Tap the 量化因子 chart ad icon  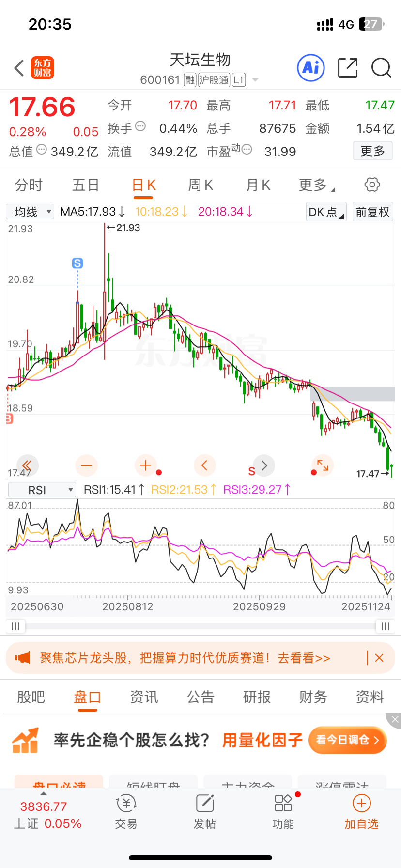click(25, 740)
